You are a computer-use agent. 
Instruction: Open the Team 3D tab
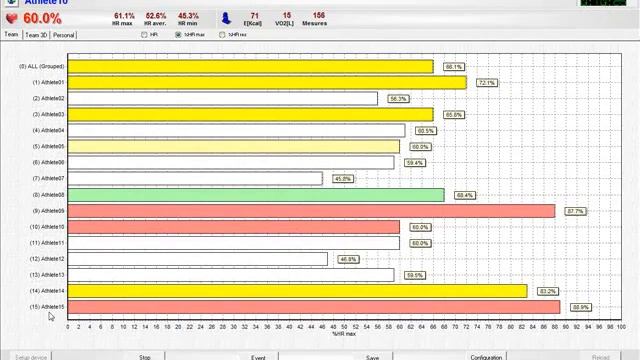pos(36,35)
